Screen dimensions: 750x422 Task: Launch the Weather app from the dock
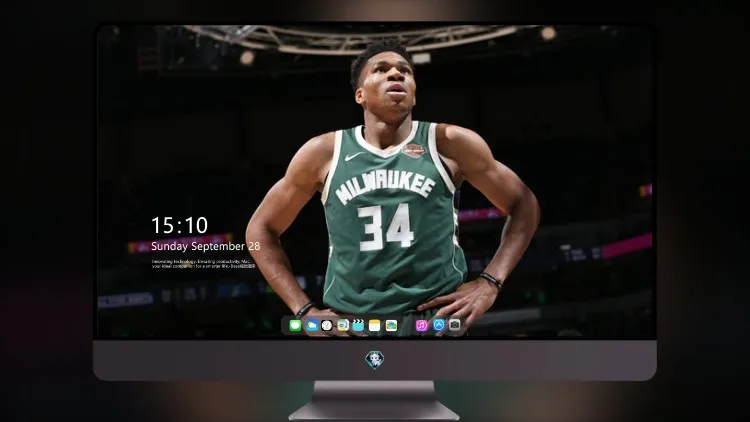[311, 325]
